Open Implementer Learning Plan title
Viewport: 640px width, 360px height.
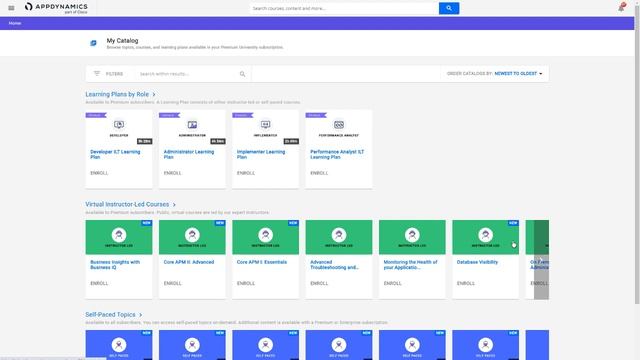(261, 154)
